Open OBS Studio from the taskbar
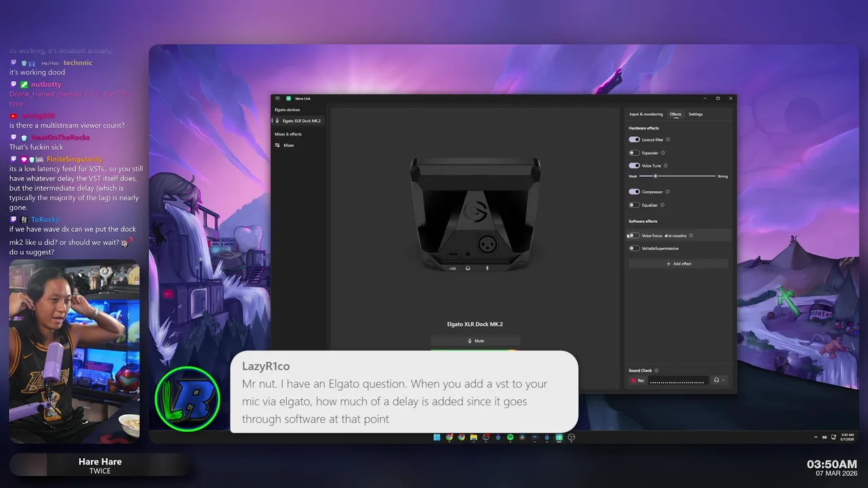This screenshot has width=868, height=488. coord(571,437)
